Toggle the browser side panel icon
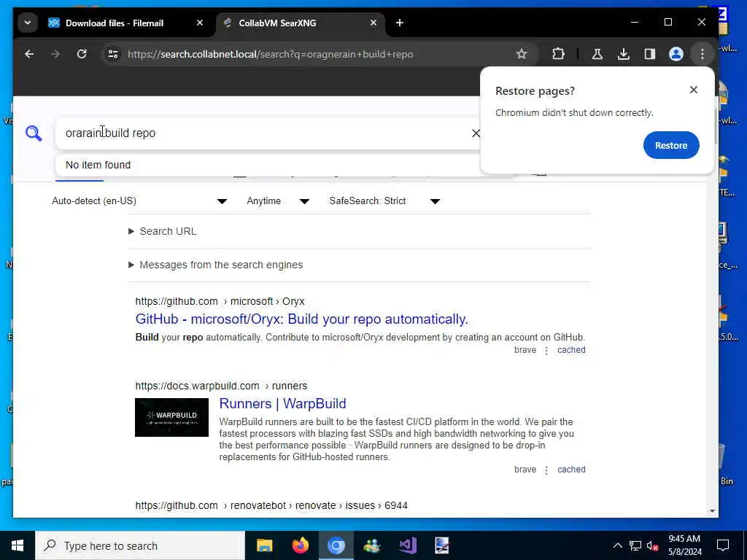 coord(650,54)
